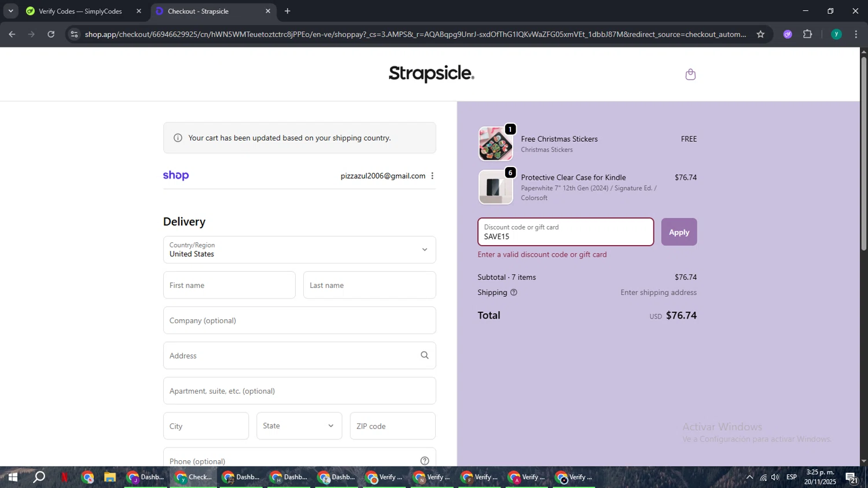Open volume control in system tray

pos(775,477)
